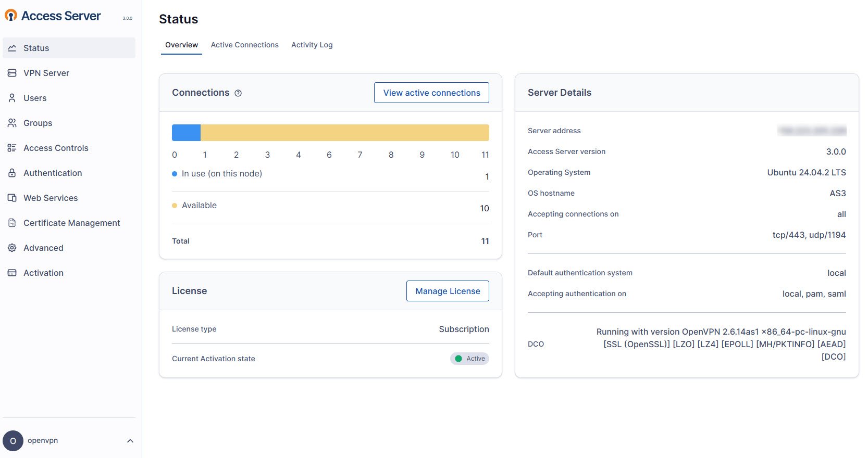Open the Connections help question mark
This screenshot has width=868, height=458.
(238, 93)
